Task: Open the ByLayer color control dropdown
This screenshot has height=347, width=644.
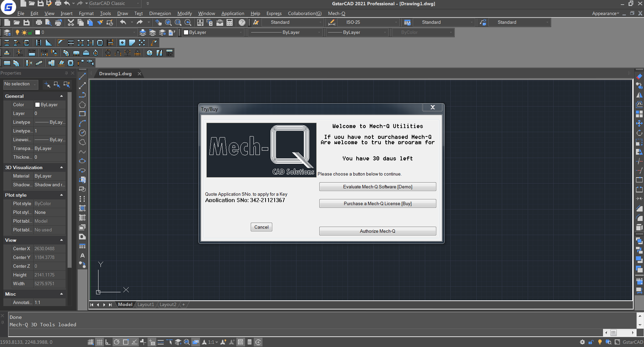Action: coord(213,32)
